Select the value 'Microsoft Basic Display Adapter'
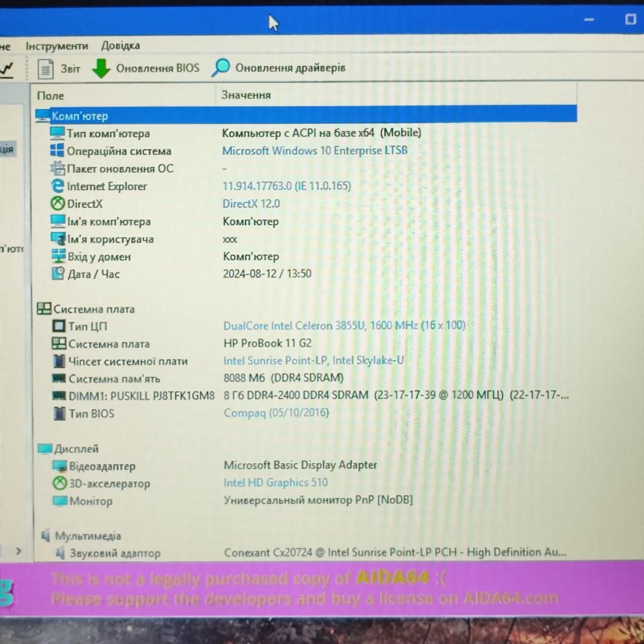The width and height of the screenshot is (644, 644). (300, 465)
